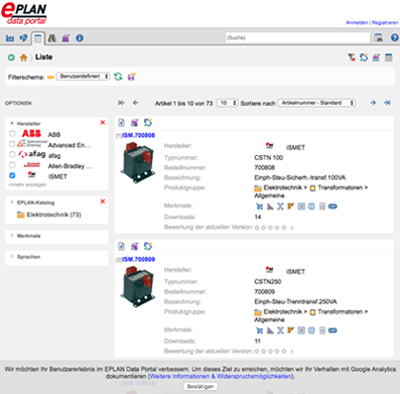Viewport: 400px width, 394px height.
Task: Go to home via orange house icon
Action: tap(23, 57)
